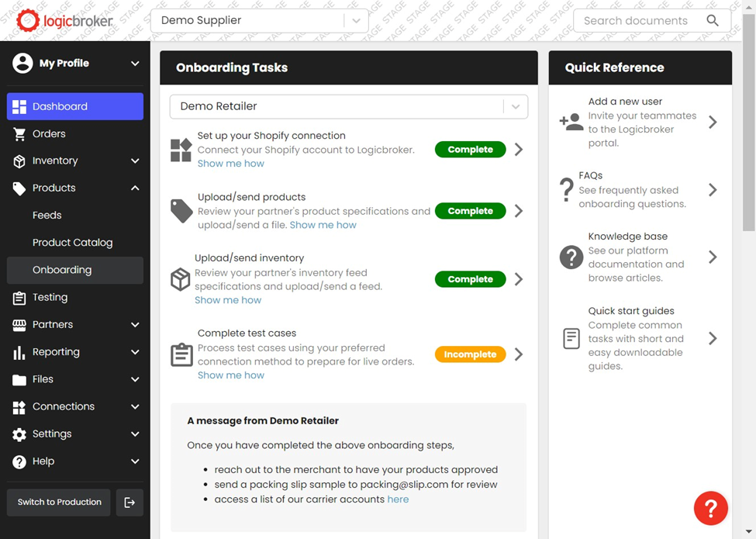756x539 pixels.
Task: Open the Demo Supplier dropdown
Action: coord(356,21)
